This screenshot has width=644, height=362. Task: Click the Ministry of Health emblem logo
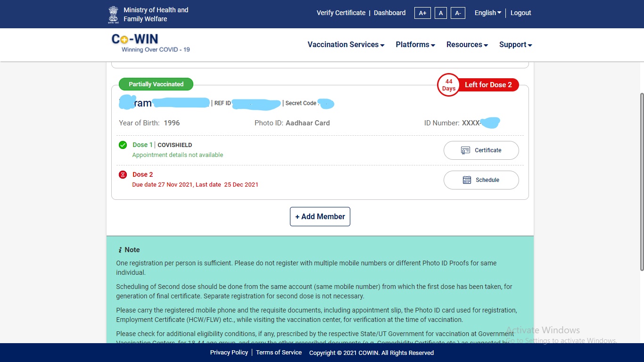click(x=113, y=14)
